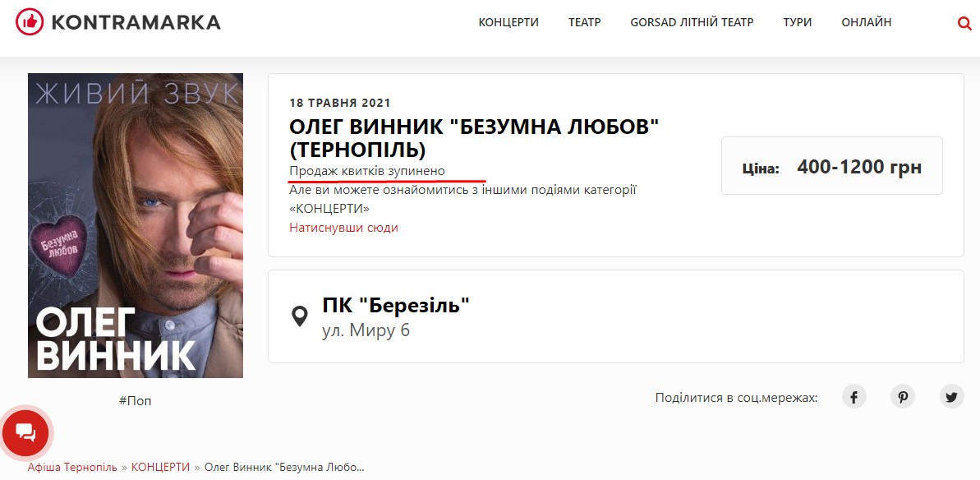
Task: Follow the 'Натиснувши сюди' link
Action: tap(343, 228)
